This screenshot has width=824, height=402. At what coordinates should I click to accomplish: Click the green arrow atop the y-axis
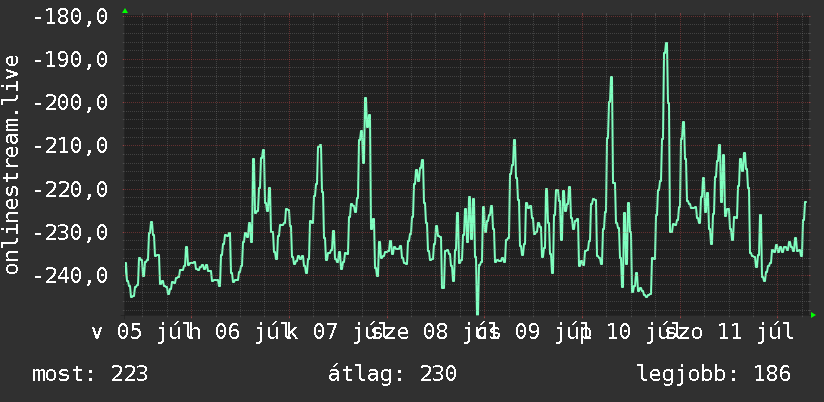tap(125, 11)
